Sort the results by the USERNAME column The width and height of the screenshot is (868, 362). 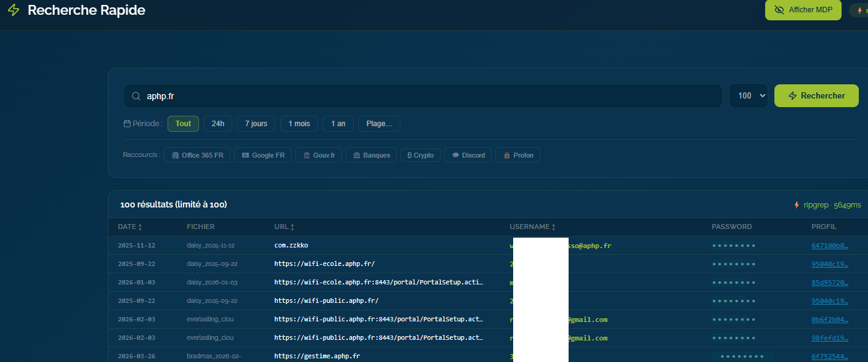(533, 227)
